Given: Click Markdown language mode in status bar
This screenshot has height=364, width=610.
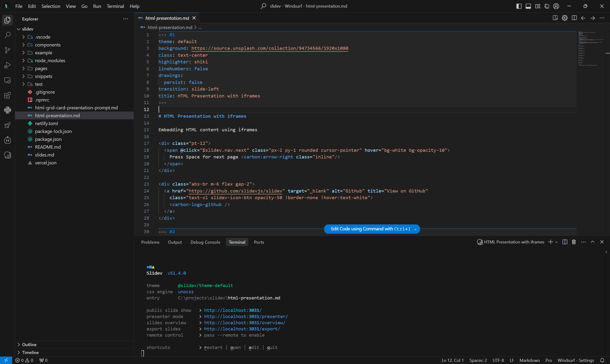Looking at the screenshot, I should point(529,360).
